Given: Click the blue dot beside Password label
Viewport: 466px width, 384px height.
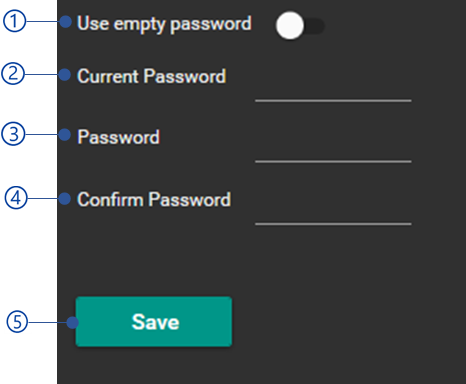Looking at the screenshot, I should coord(65,135).
